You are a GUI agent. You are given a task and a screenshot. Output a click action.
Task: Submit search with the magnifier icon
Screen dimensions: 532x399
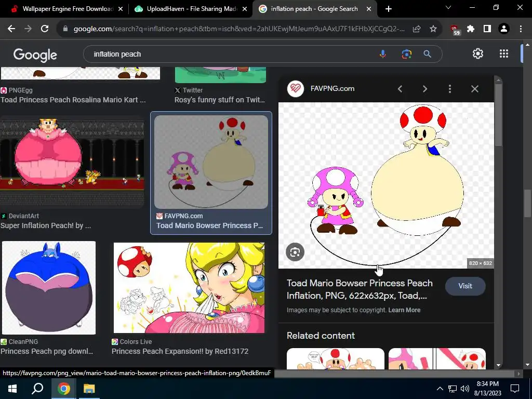coord(428,54)
